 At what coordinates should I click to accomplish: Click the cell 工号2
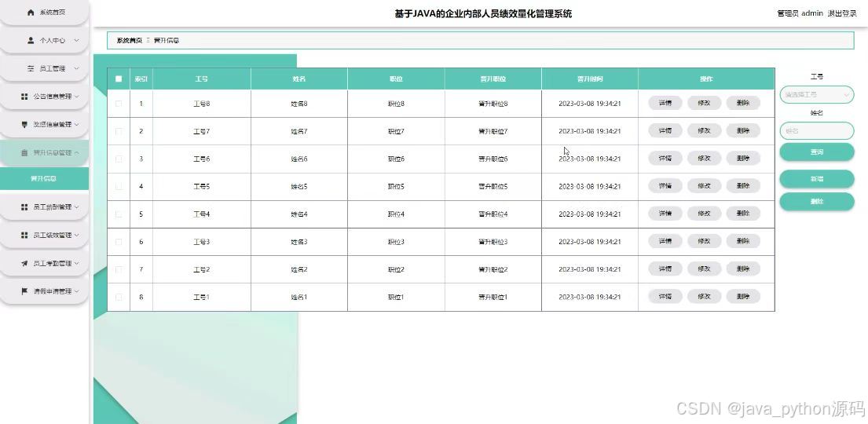coord(202,269)
